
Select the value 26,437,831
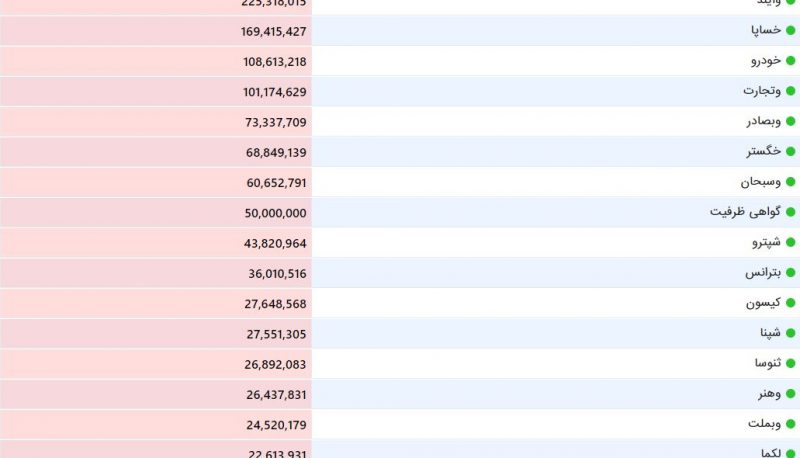coord(276,395)
